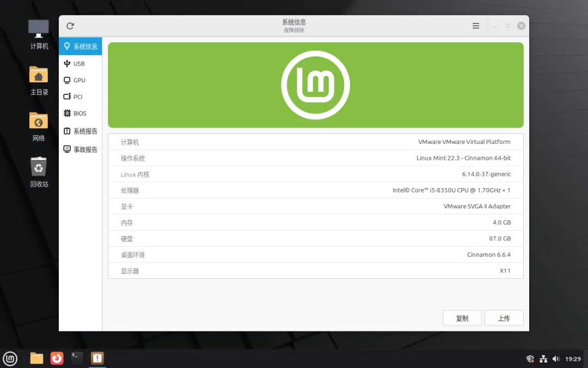Click the shield update tray icon

click(x=530, y=359)
